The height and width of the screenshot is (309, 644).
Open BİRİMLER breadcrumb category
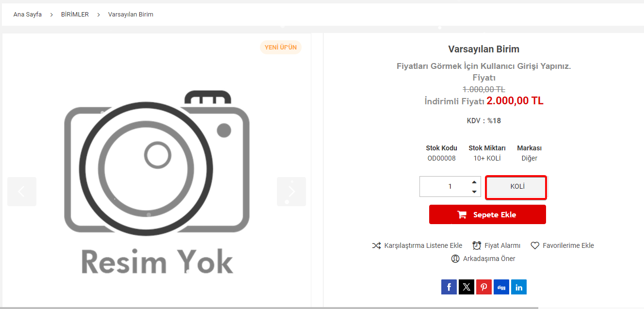pyautogui.click(x=75, y=15)
